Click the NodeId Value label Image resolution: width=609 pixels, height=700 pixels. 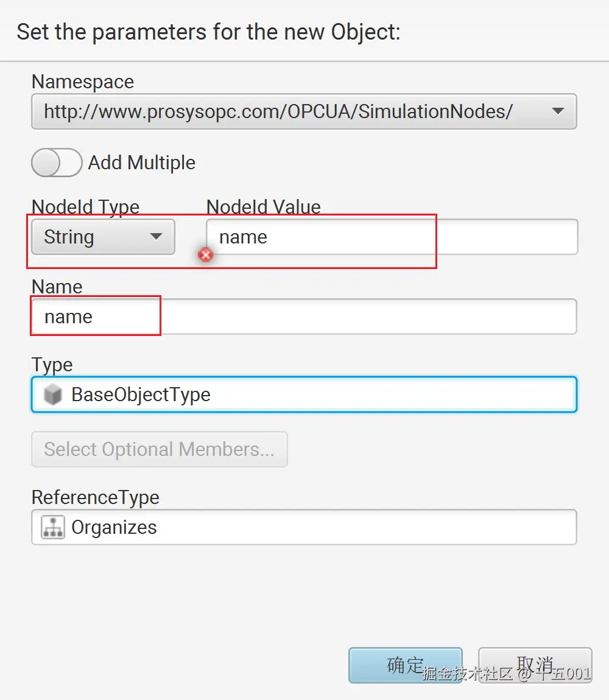(264, 207)
